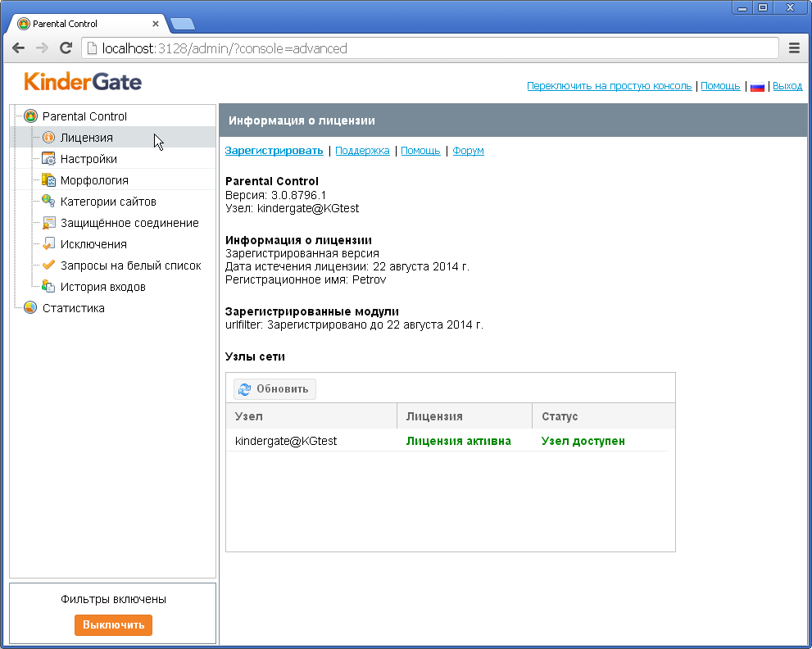
Task: Click the Лицензия активна cell
Action: (x=458, y=441)
